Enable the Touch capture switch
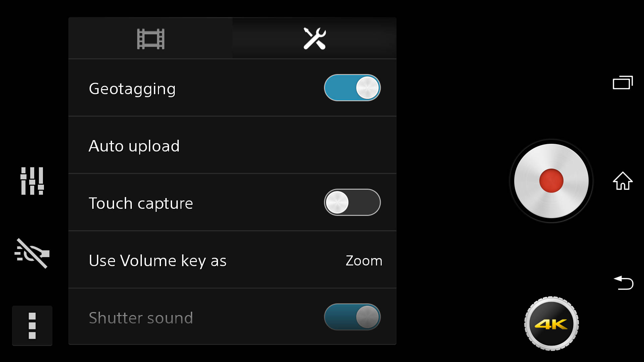 352,202
